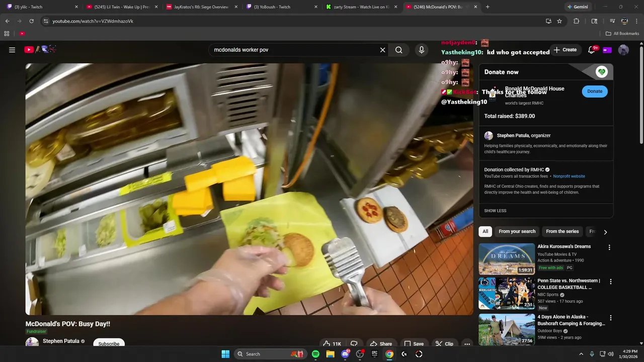Open the account avatar menu
Viewport: 644px width, 362px height.
623,50
